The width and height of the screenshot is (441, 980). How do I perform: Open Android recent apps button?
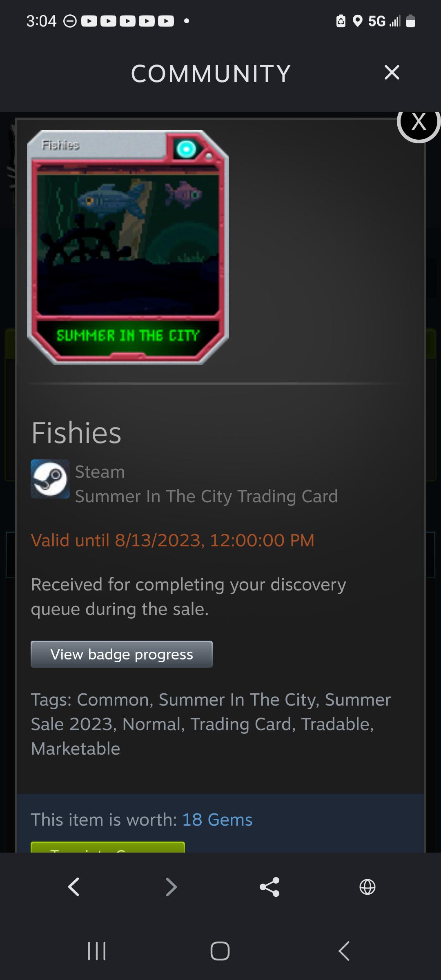pos(97,951)
